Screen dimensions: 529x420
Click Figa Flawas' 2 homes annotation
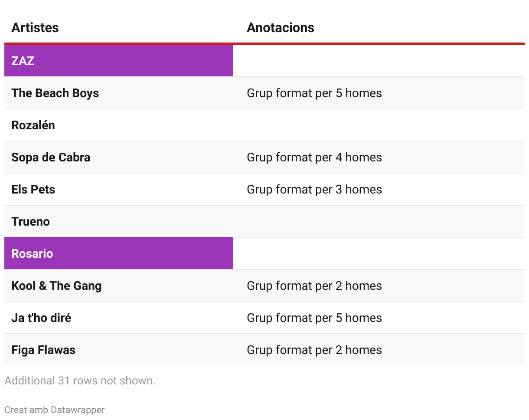[x=314, y=350]
